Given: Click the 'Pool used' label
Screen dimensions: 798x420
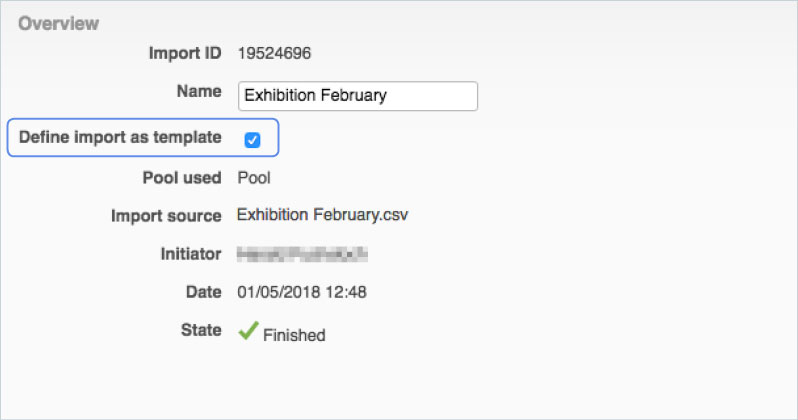Looking at the screenshot, I should point(180,178).
